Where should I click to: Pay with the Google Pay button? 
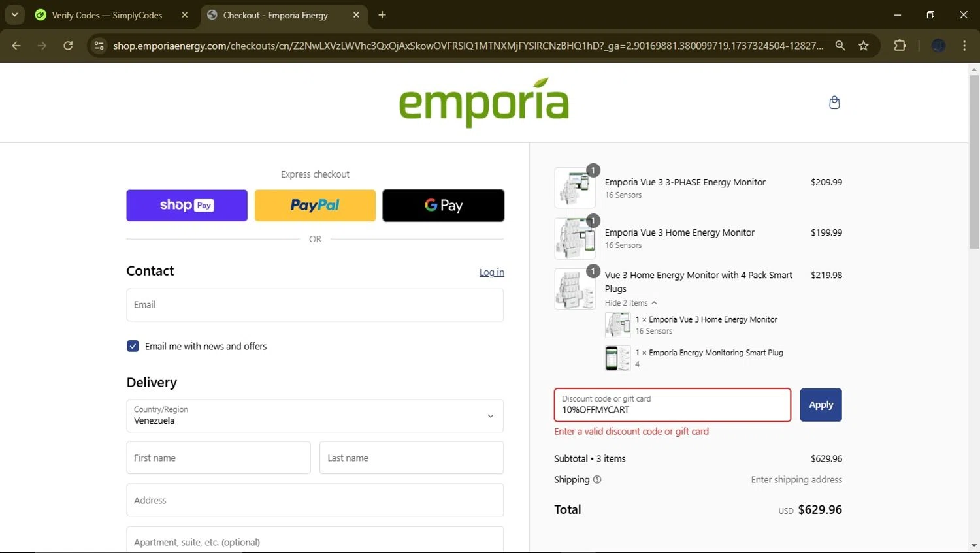tap(444, 206)
